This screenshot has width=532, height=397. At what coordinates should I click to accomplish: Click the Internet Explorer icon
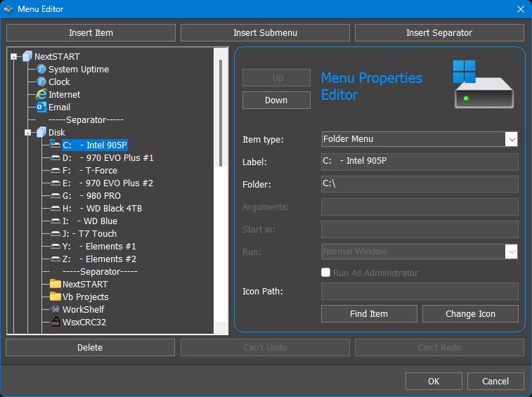[x=41, y=94]
